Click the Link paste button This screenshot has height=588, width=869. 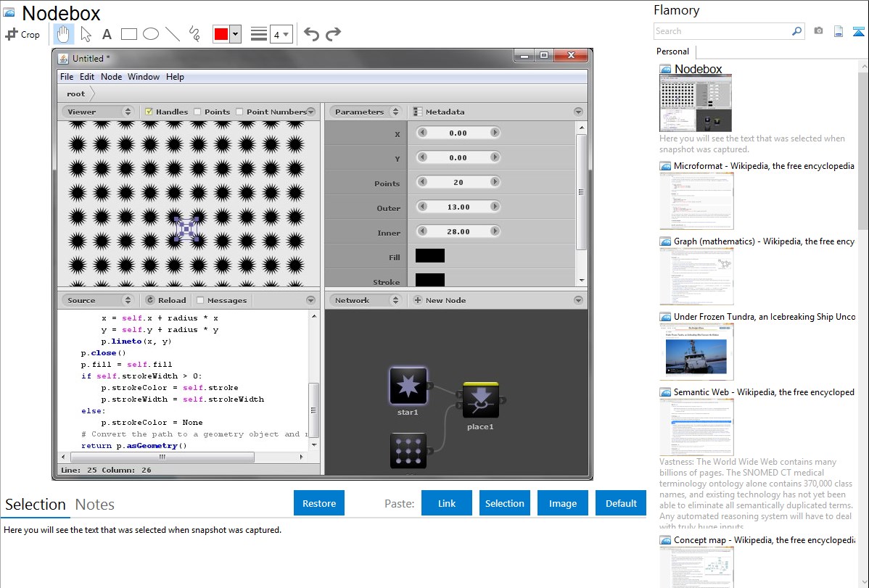pos(447,503)
